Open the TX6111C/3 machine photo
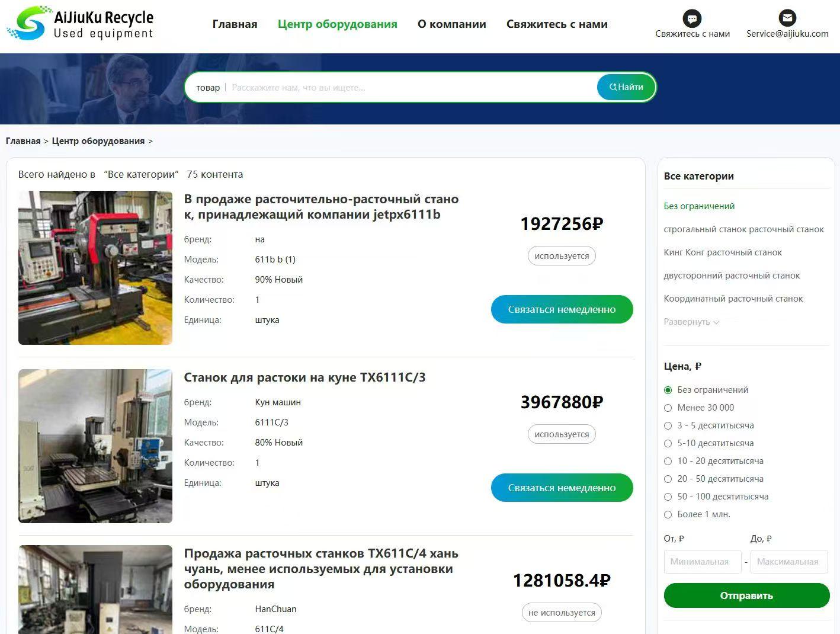This screenshot has width=840, height=634. pyautogui.click(x=95, y=446)
